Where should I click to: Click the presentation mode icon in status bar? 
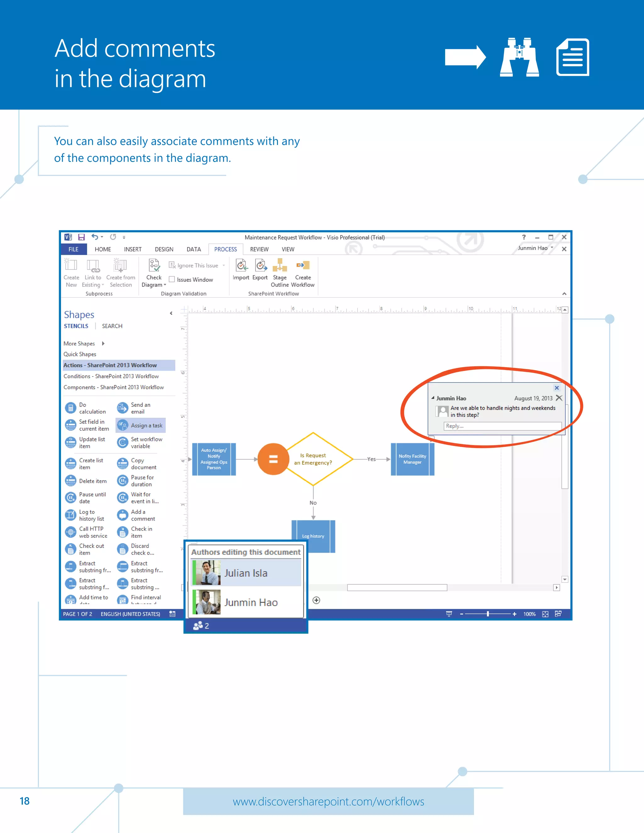click(x=449, y=614)
